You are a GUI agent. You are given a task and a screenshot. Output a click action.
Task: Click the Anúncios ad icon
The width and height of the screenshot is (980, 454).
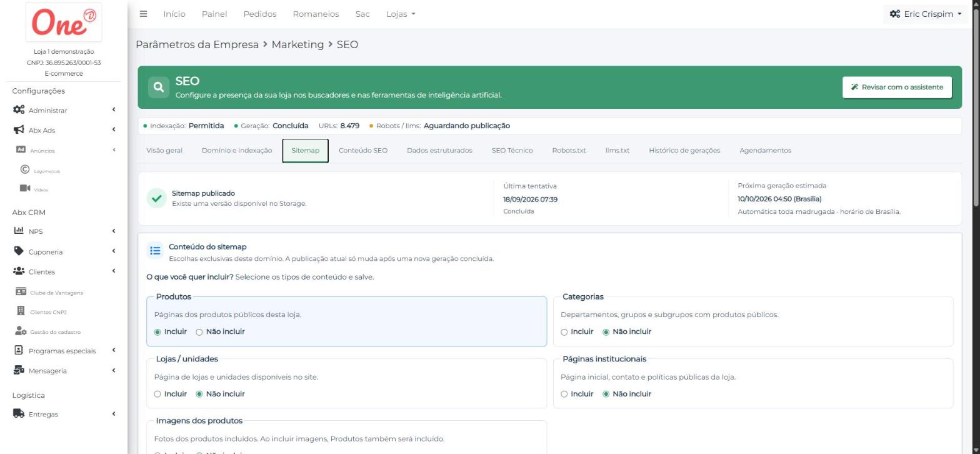[20, 150]
